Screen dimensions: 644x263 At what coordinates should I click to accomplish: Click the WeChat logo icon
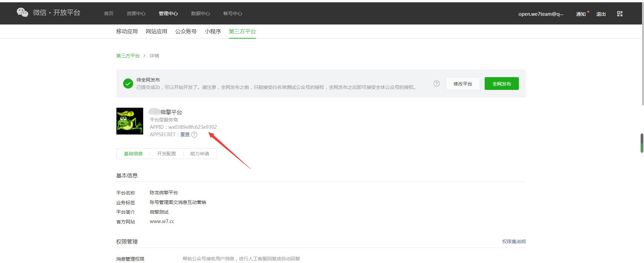click(22, 12)
